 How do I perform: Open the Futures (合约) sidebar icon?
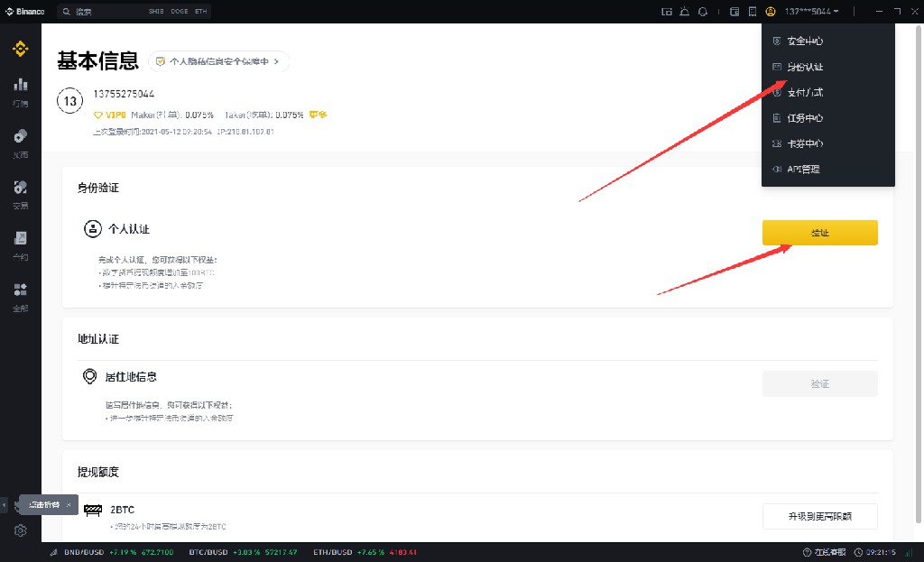[x=21, y=238]
